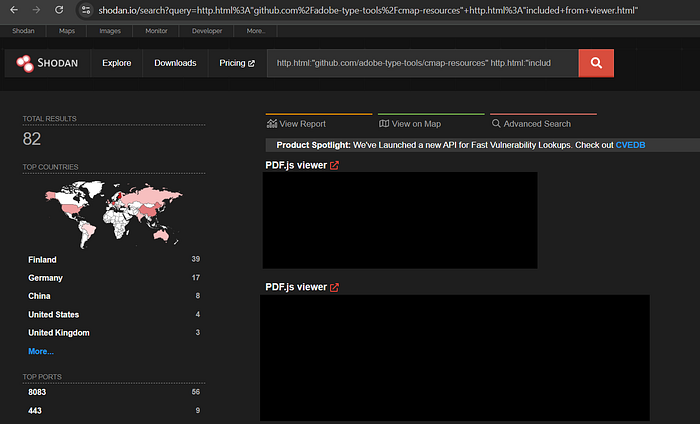The width and height of the screenshot is (700, 424).
Task: Open site information icon in address bar
Action: [86, 10]
